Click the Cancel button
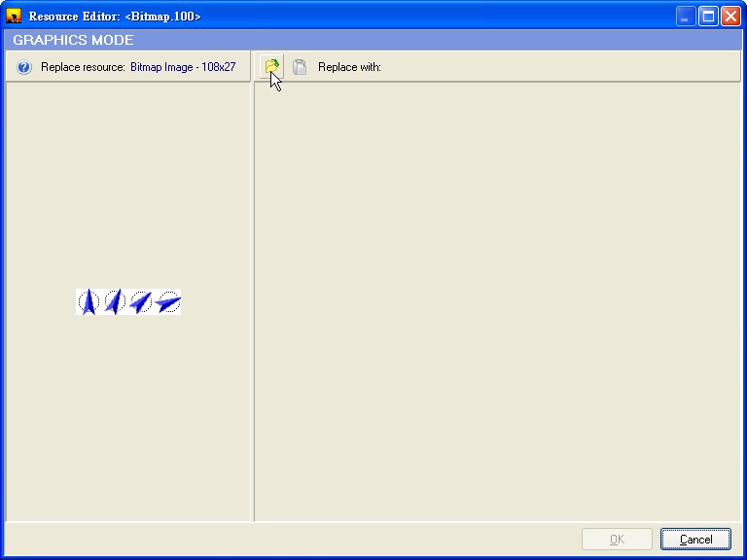This screenshot has height=560, width=747. [x=695, y=539]
